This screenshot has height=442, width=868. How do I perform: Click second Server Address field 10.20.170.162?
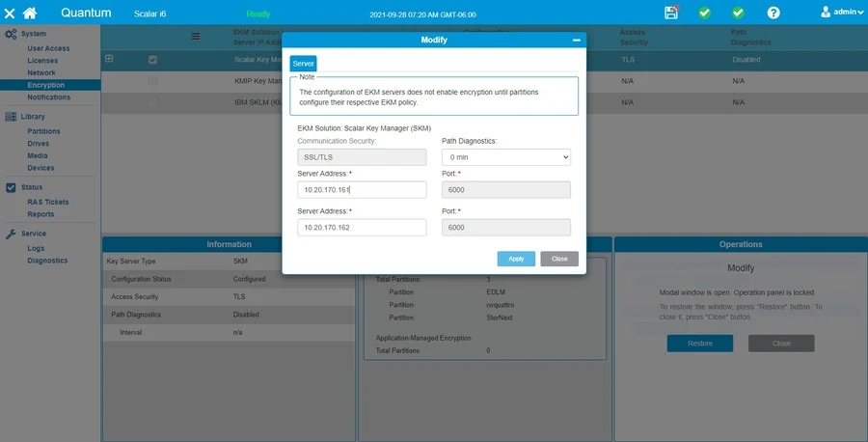tap(362, 227)
